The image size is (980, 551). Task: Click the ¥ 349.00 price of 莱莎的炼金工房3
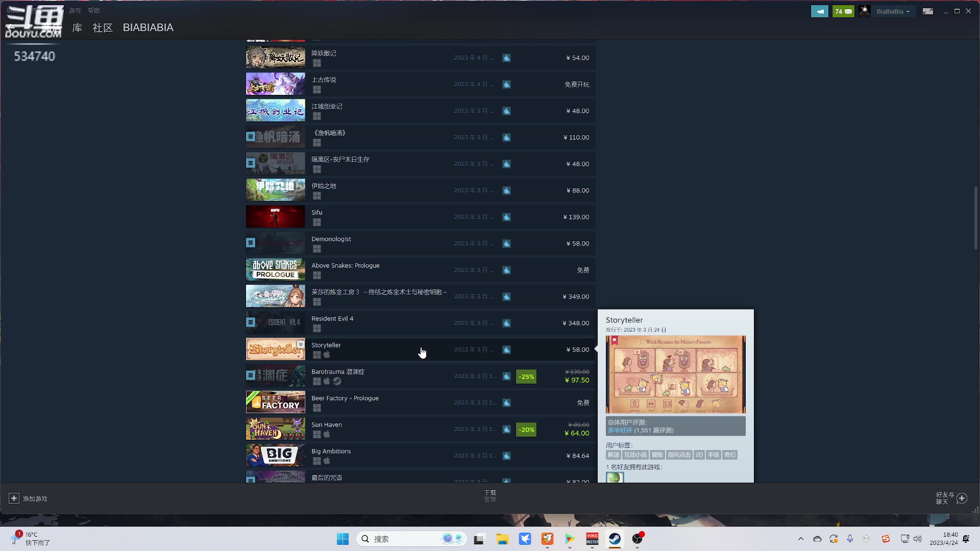click(576, 296)
